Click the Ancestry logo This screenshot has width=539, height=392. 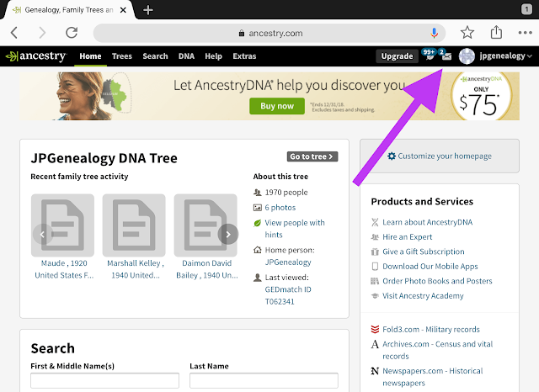tap(36, 56)
